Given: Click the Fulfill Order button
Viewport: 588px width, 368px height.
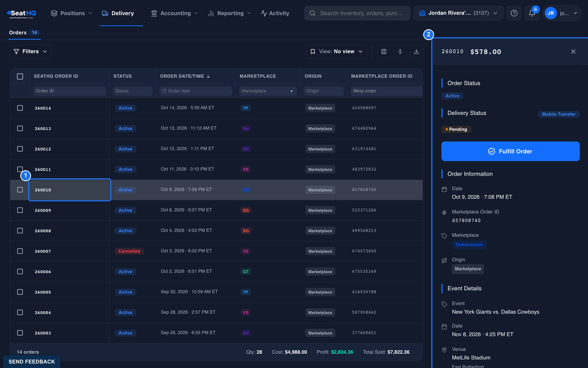Looking at the screenshot, I should 510,151.
